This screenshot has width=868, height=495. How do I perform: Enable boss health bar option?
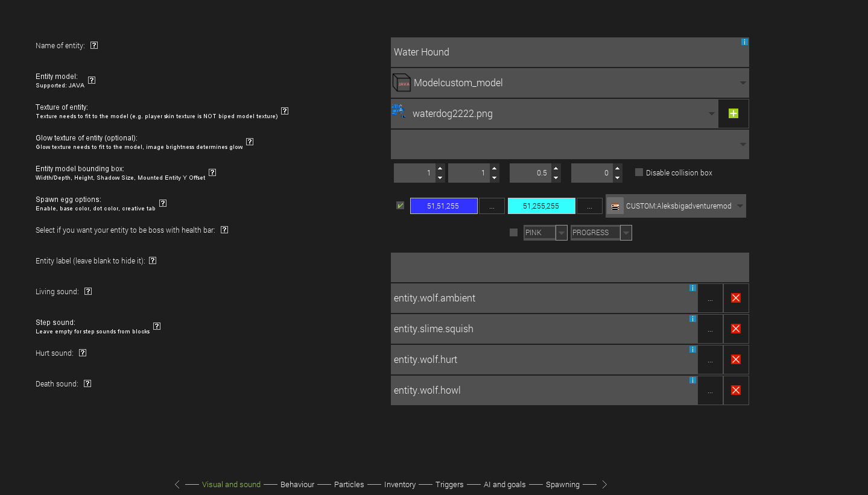(513, 232)
